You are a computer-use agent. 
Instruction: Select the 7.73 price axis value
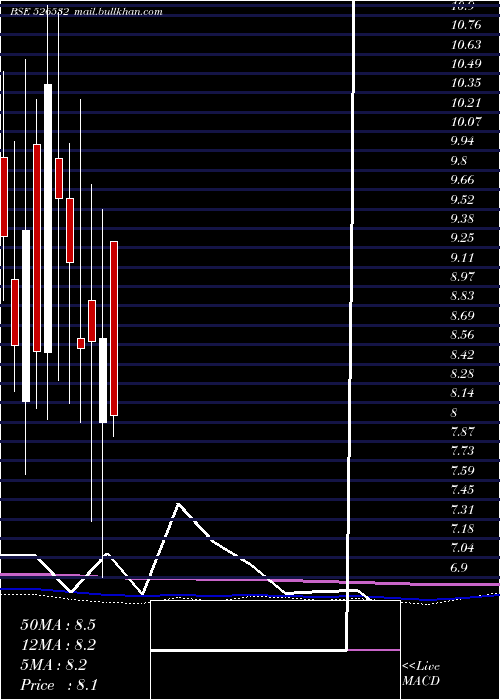462,451
